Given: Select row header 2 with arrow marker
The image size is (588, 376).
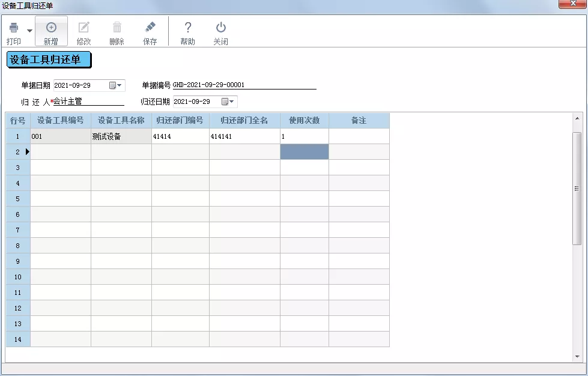Looking at the screenshot, I should click(x=18, y=152).
